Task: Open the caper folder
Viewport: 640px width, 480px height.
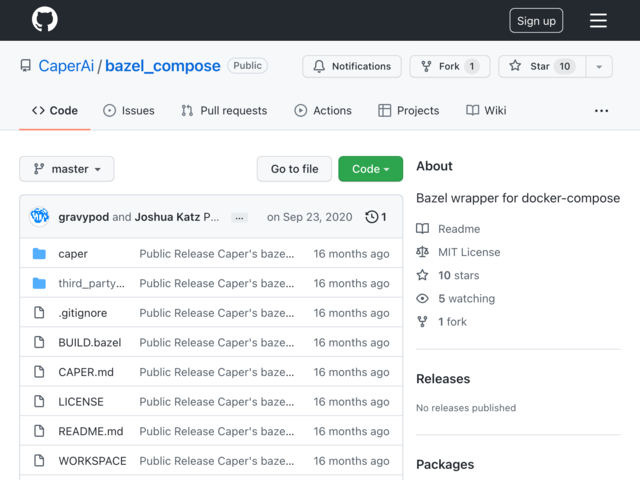Action: (x=73, y=253)
